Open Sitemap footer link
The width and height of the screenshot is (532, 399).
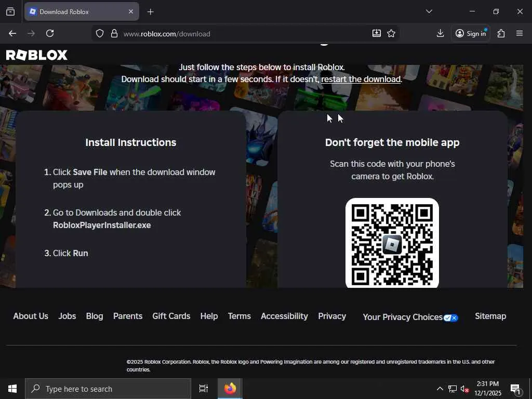click(490, 316)
